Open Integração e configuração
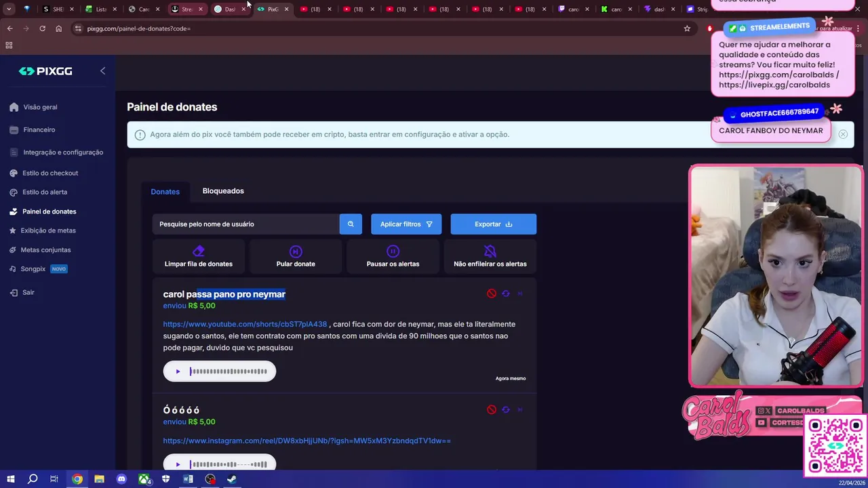868x488 pixels. [x=62, y=152]
